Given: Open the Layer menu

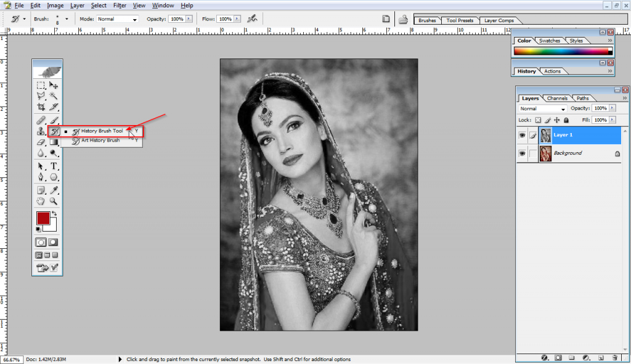Looking at the screenshot, I should coord(77,5).
